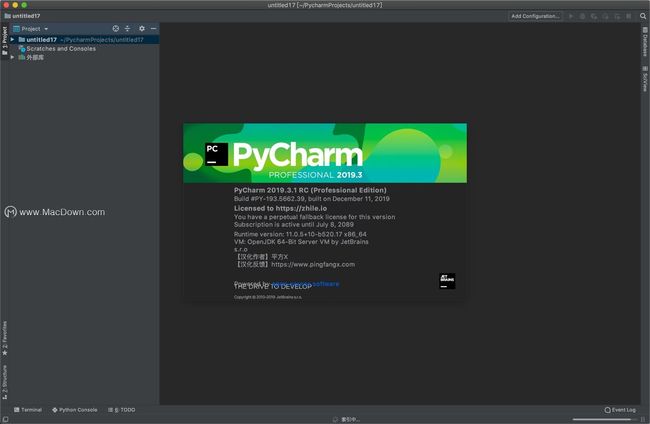Click tool window quick access icon bottom-left

pos(5,419)
